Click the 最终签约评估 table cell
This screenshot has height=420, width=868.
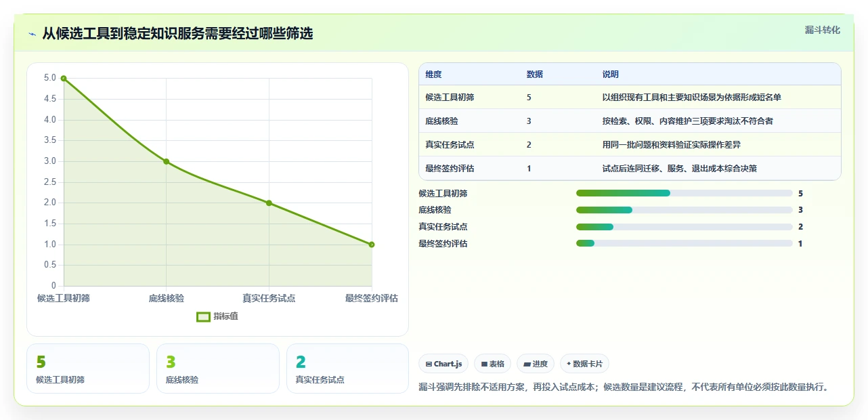point(450,169)
